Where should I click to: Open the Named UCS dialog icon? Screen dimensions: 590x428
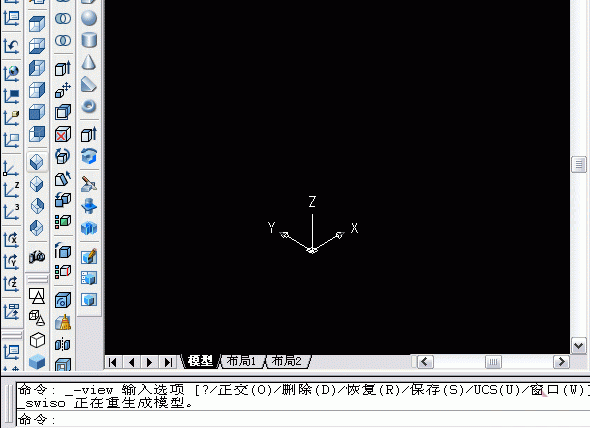pyautogui.click(x=11, y=18)
